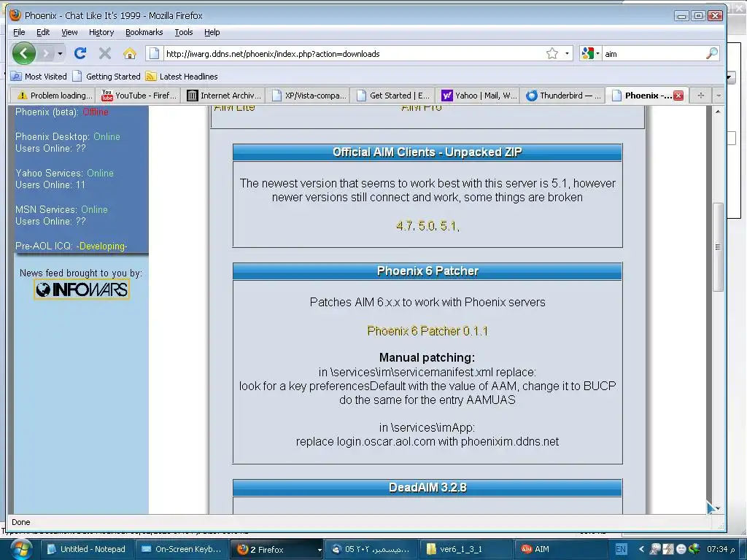Image resolution: width=747 pixels, height=560 pixels.
Task: Click the INFOWARS logo banner
Action: pos(82,289)
